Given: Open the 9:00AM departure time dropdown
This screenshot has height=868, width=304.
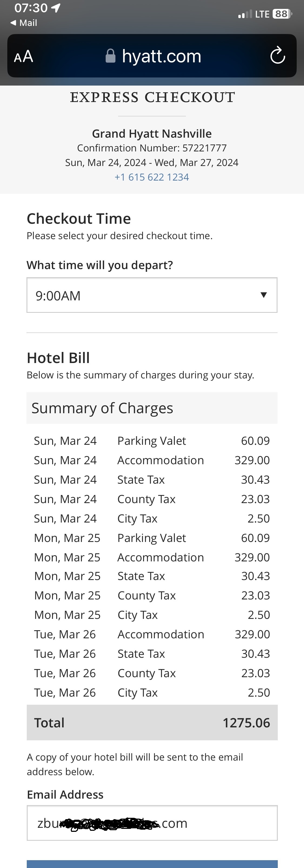Looking at the screenshot, I should point(152,295).
